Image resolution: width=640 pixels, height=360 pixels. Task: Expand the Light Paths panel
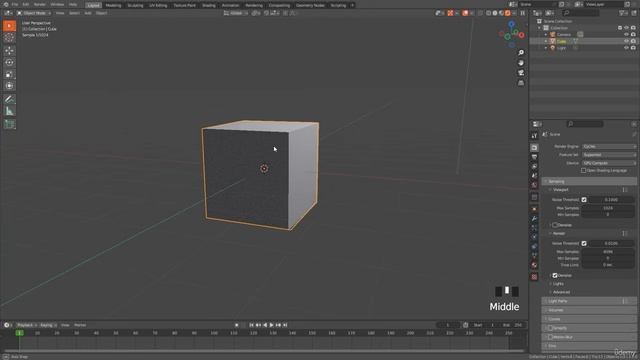(x=589, y=301)
